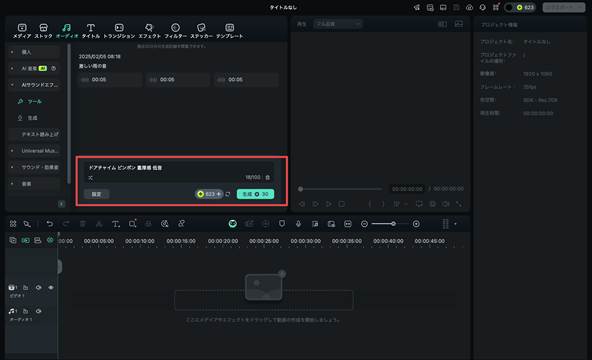Screen dimensions: 592x360
Task: Zoom out timeline with the minus button
Action: [364, 224]
